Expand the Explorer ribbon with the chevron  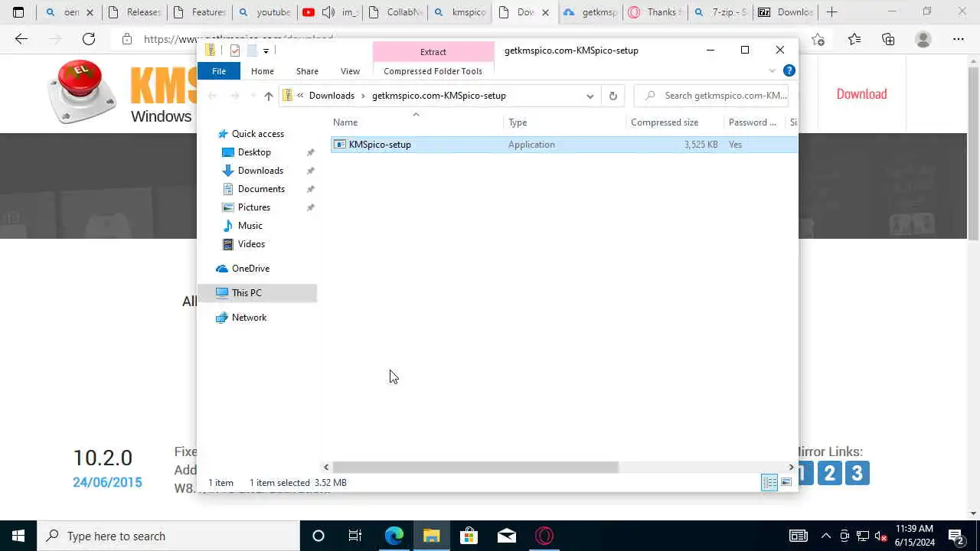pyautogui.click(x=772, y=71)
